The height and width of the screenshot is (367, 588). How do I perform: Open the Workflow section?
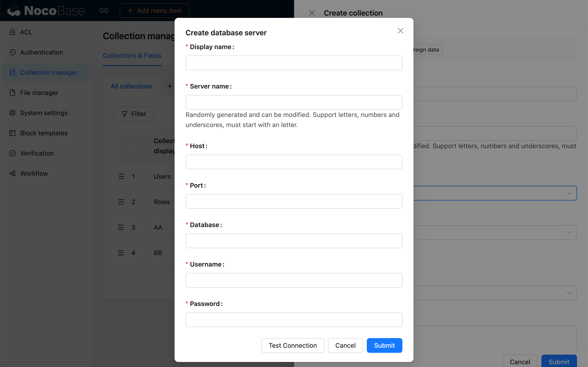click(34, 173)
